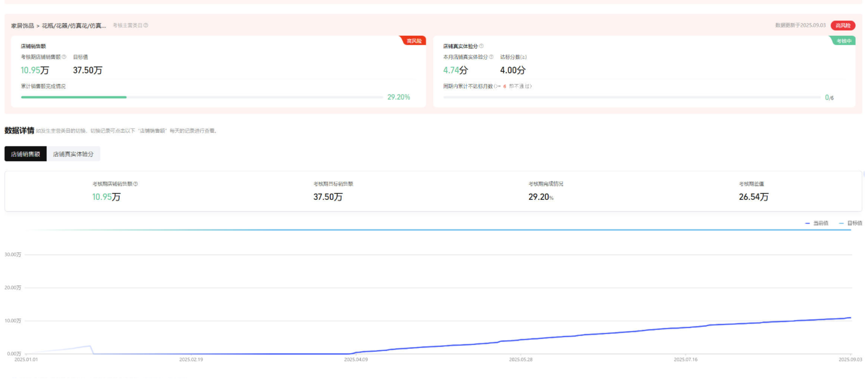This screenshot has width=868, height=379.
Task: Click the red 高风险 pill badge at top right
Action: (x=843, y=26)
